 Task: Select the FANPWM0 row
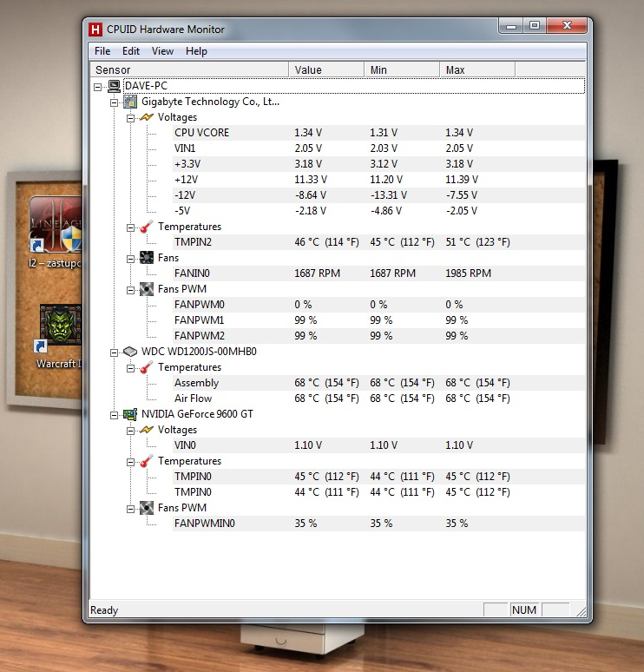pos(378,305)
